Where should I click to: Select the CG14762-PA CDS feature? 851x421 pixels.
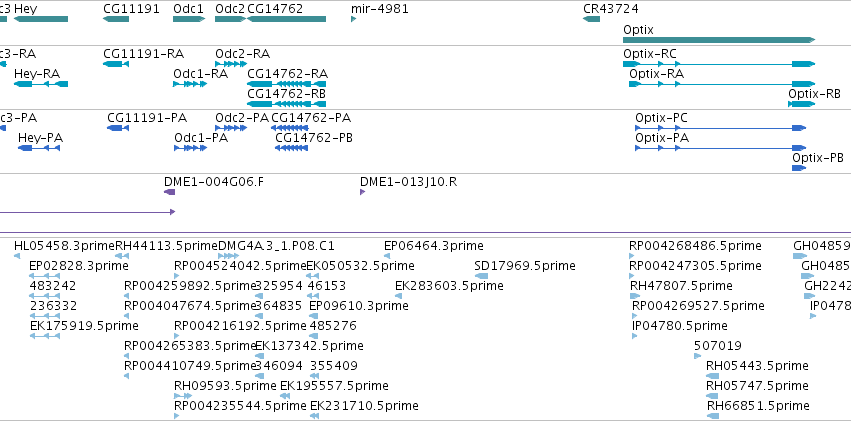290,128
